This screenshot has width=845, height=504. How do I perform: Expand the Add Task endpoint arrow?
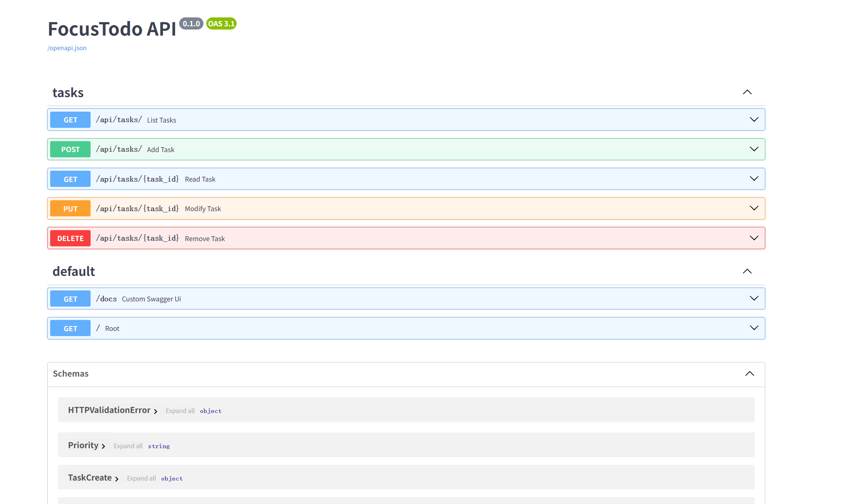[x=754, y=149]
